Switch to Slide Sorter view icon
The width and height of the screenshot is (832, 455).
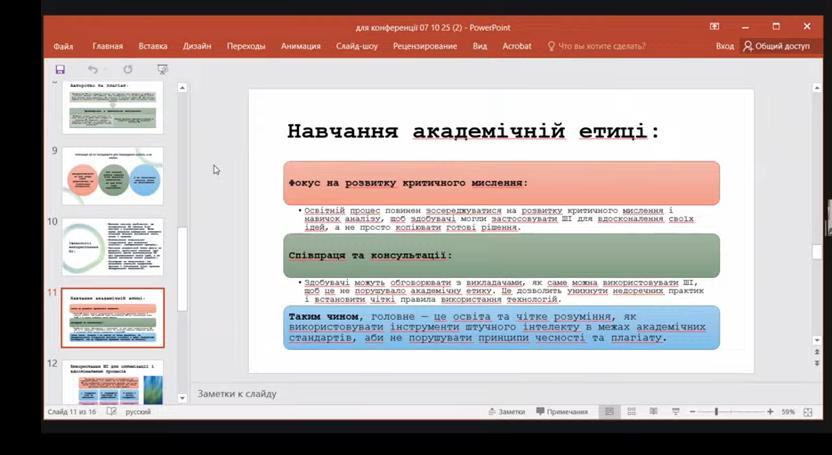630,412
